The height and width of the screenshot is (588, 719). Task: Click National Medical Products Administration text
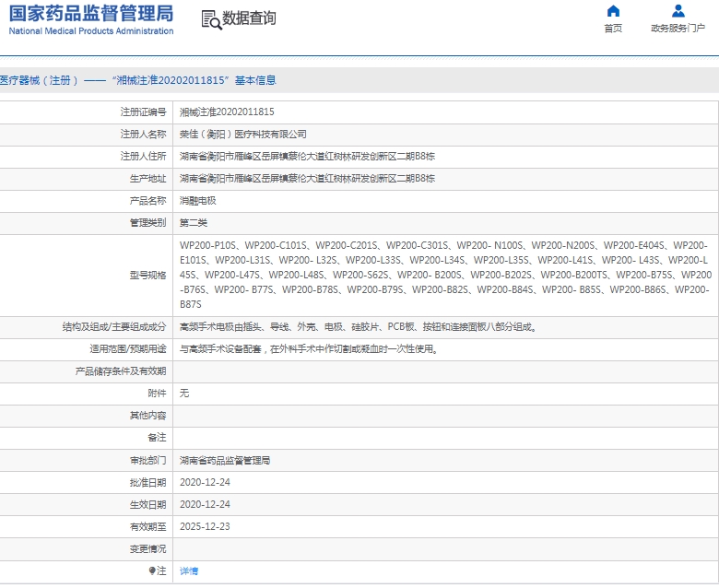pyautogui.click(x=91, y=31)
